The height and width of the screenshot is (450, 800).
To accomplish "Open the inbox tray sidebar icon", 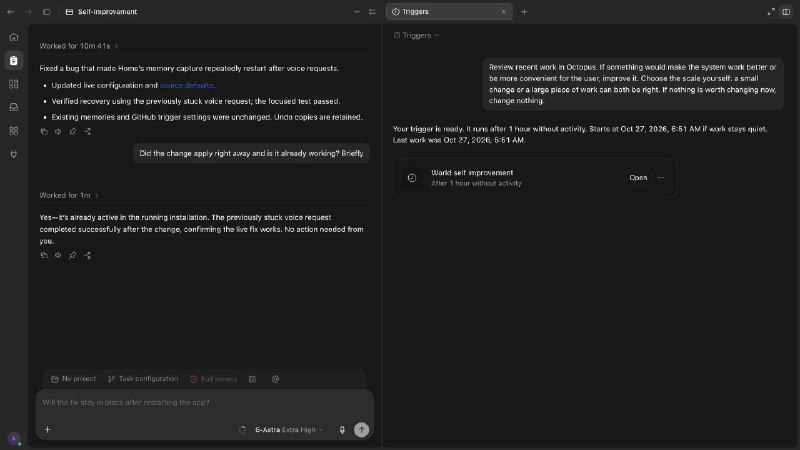I will (x=14, y=107).
